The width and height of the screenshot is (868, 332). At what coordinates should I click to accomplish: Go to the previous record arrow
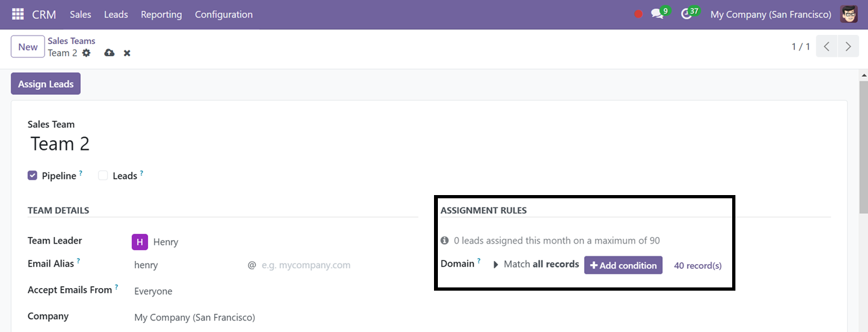coord(827,47)
